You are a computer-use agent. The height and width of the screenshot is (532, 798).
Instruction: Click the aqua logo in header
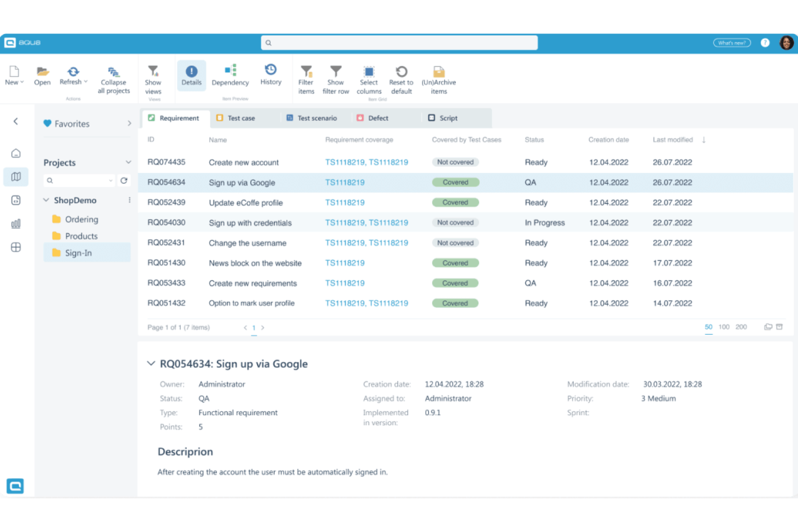(23, 43)
